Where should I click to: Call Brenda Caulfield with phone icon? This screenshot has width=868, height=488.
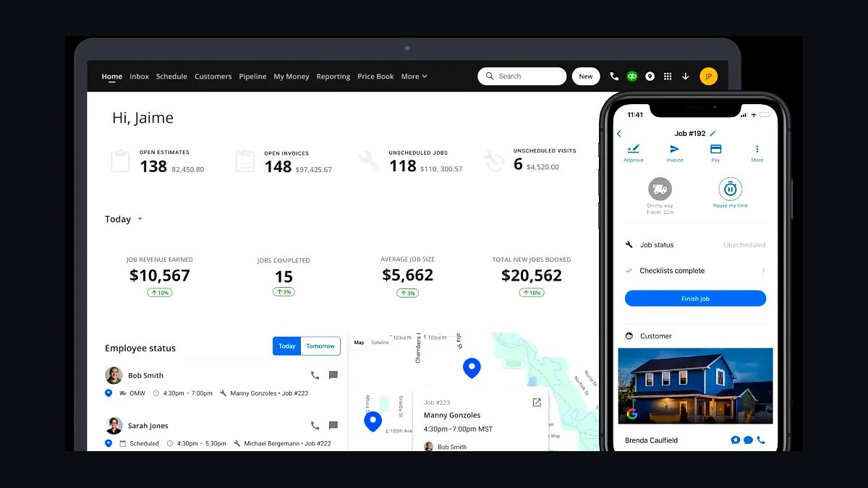point(761,440)
